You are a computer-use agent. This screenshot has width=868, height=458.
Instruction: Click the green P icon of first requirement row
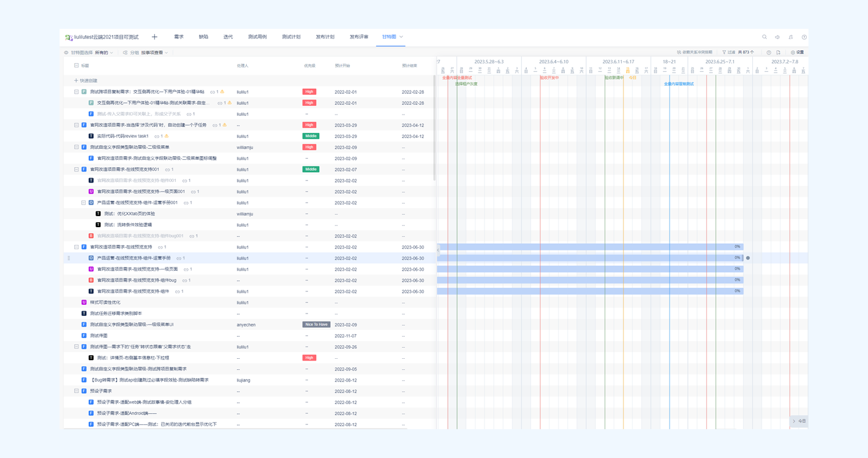(x=84, y=92)
